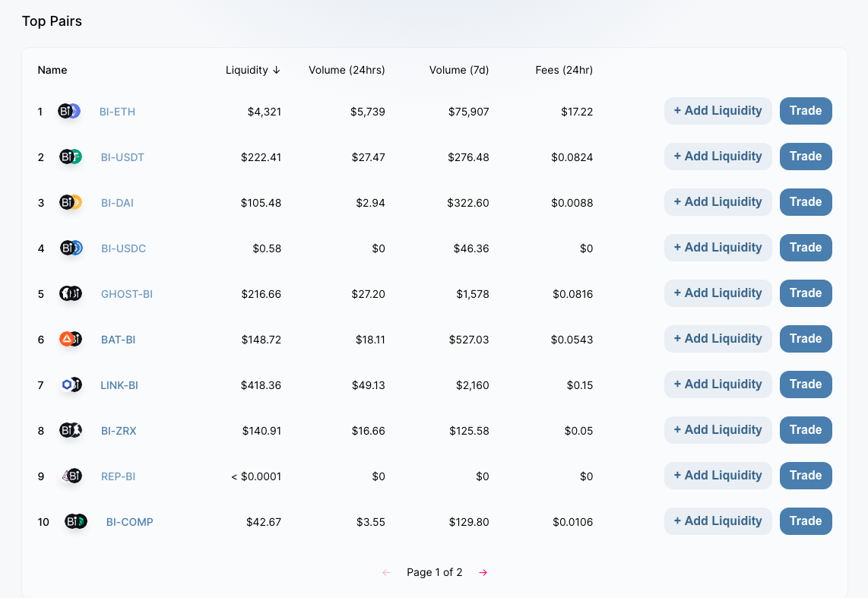Add Liquidity to BAT-BI pair
The width and height of the screenshot is (868, 598).
click(x=718, y=339)
